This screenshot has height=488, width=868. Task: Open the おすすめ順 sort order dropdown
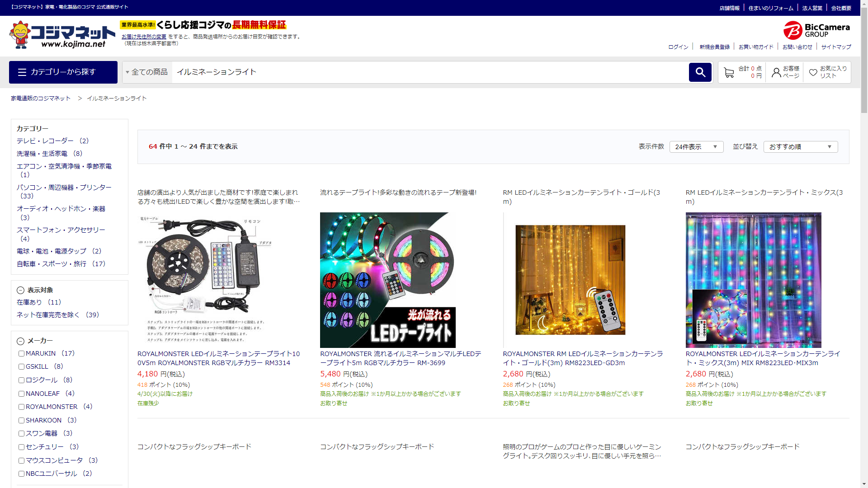click(800, 147)
